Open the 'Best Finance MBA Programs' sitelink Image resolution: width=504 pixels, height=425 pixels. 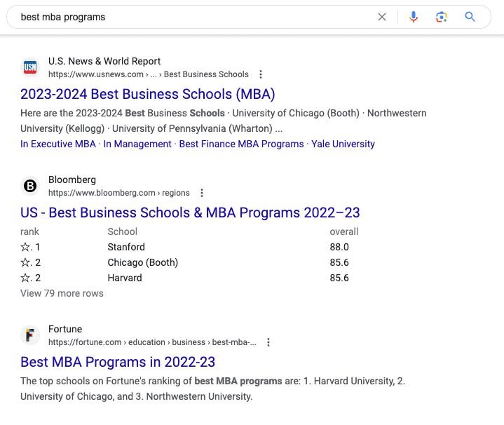pyautogui.click(x=241, y=144)
